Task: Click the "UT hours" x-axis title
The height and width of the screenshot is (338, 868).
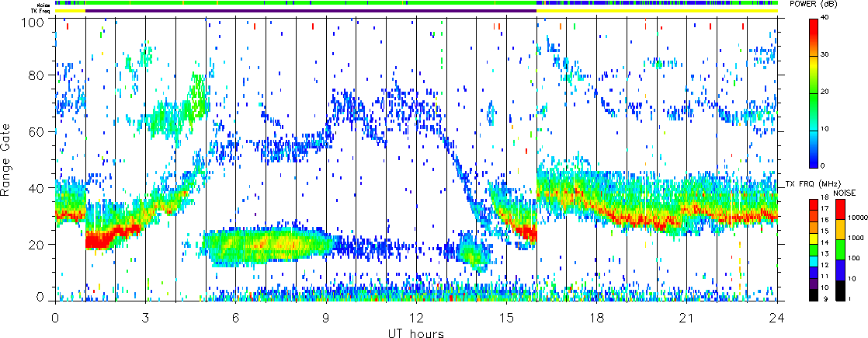Action: click(415, 333)
